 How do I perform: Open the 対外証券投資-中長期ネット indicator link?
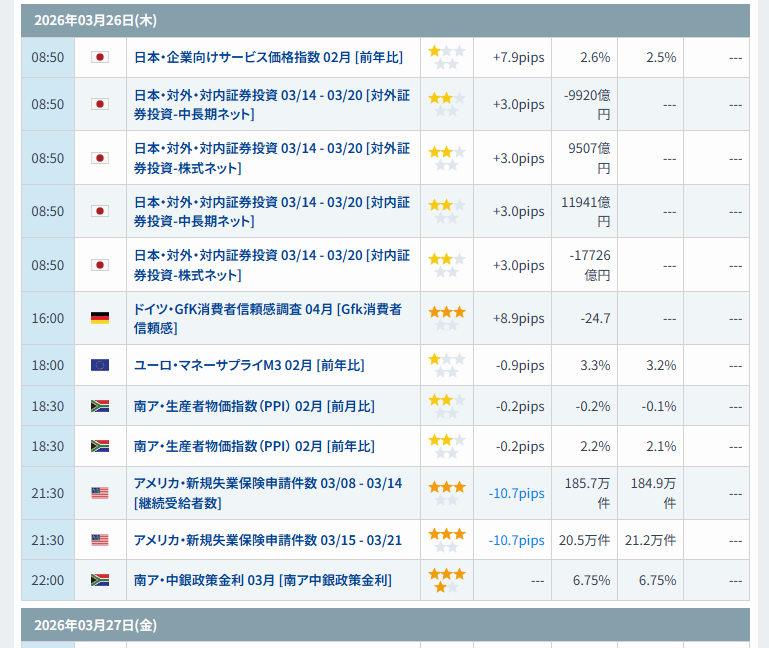click(271, 104)
